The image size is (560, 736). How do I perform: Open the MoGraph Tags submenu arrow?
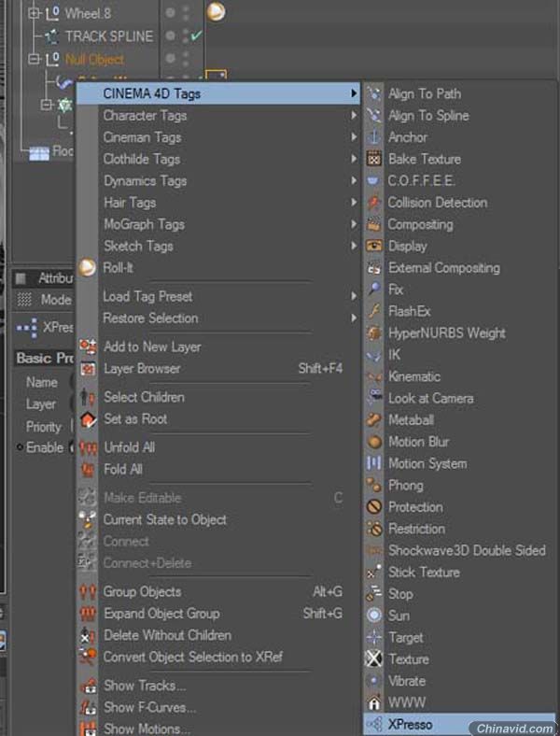coord(354,224)
